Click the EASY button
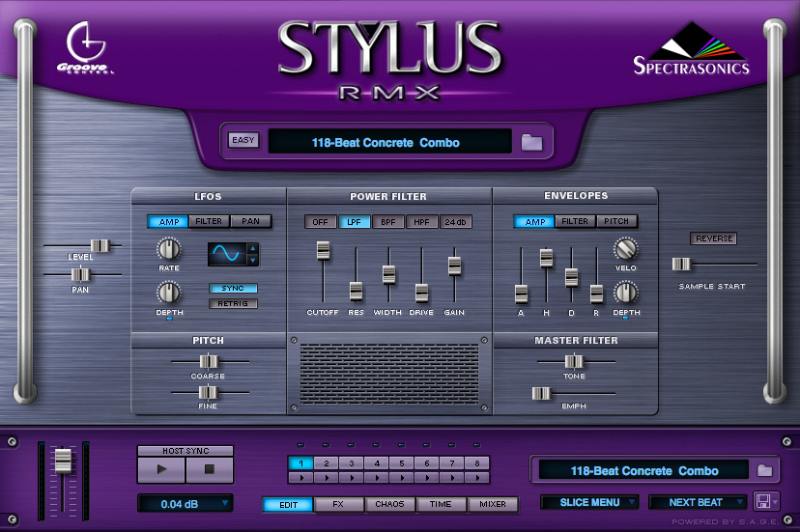The height and width of the screenshot is (532, 800). pos(243,140)
